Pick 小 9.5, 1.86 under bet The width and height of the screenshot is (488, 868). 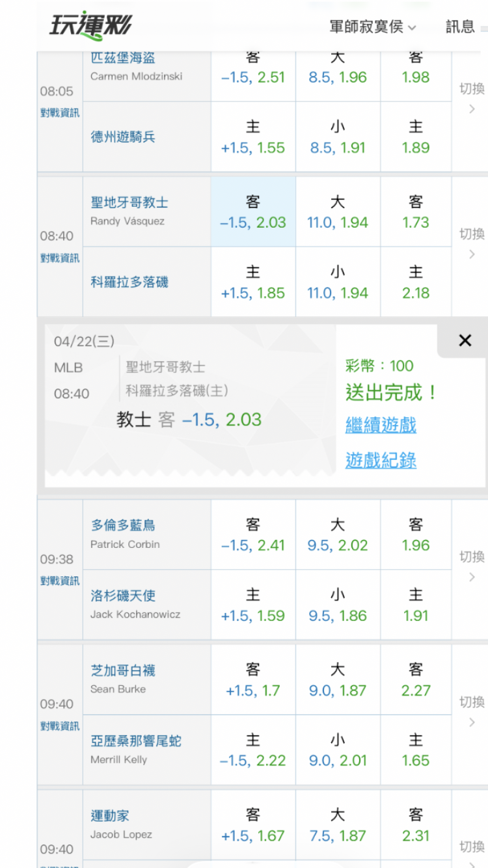click(338, 605)
